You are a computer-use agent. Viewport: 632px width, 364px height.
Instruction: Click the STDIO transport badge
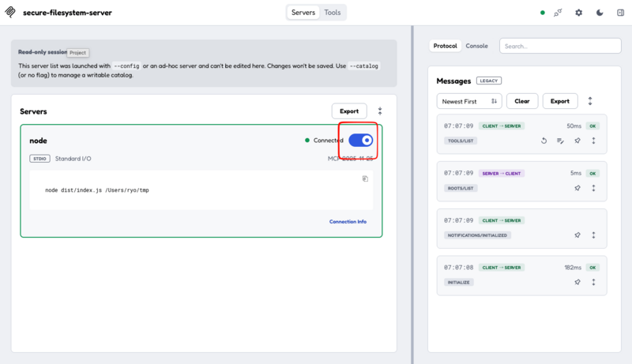pos(39,159)
